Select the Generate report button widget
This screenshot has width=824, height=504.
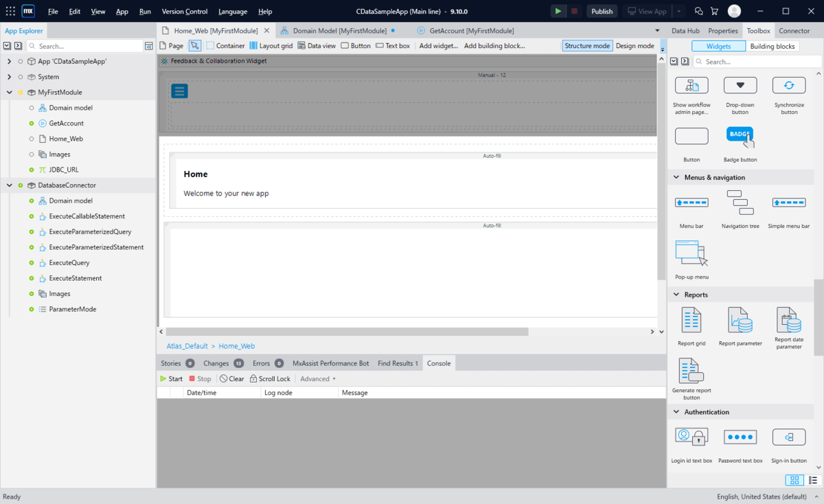691,379
